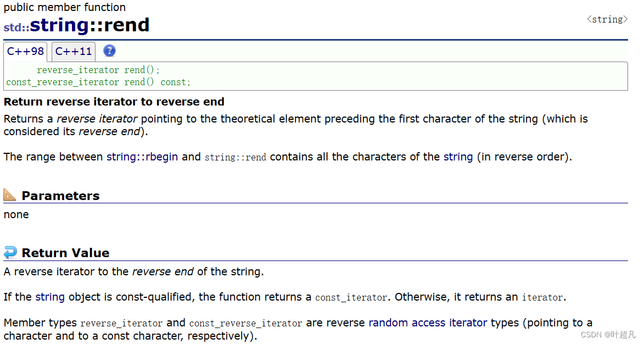
Task: Click the std:: prefix in title
Action: point(16,27)
